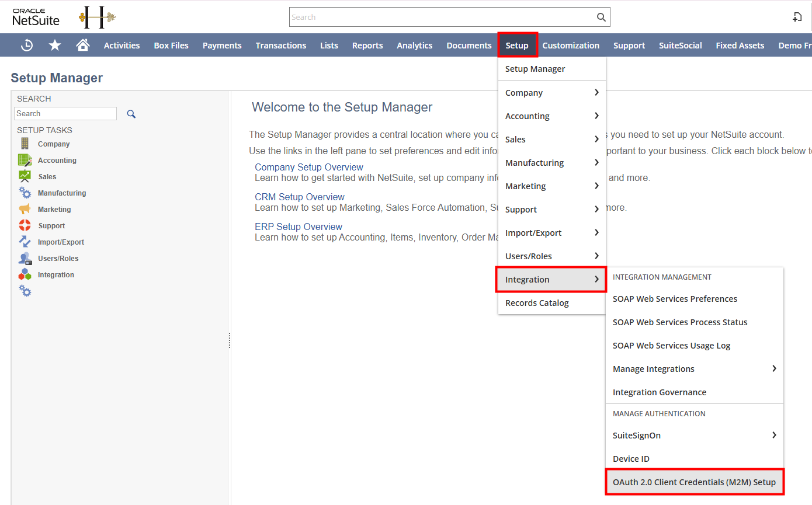Expand the Company submenu arrow
Screen dimensions: 812x505
tap(596, 92)
